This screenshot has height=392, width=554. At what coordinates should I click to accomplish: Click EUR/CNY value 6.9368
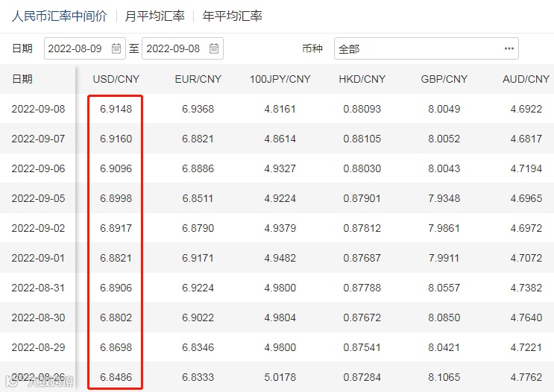pyautogui.click(x=198, y=109)
